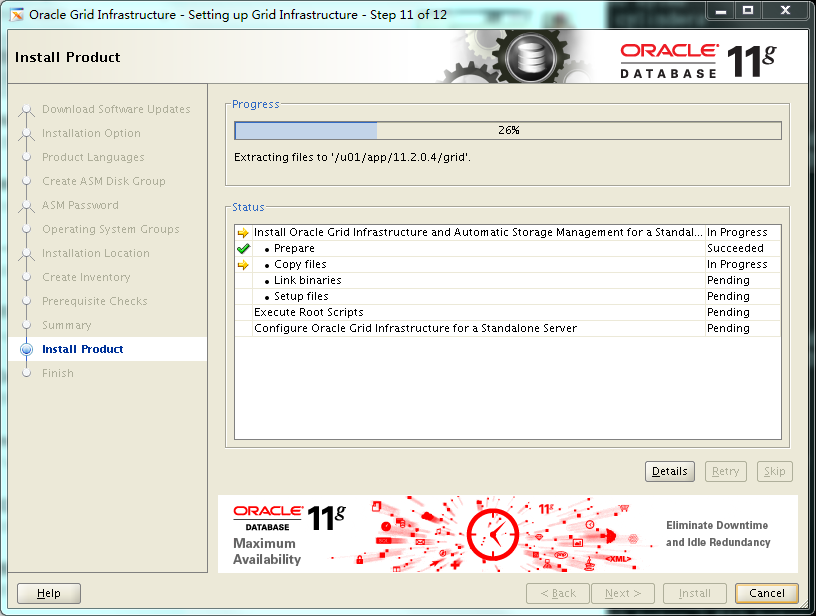Select the Execute Root Scripts row
This screenshot has height=616, width=816.
pos(508,313)
